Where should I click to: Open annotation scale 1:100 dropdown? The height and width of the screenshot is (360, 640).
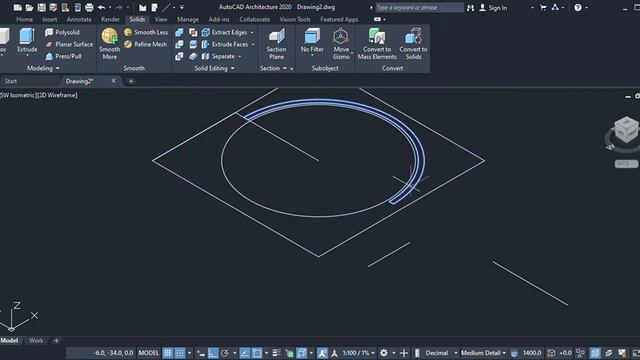(x=358, y=353)
